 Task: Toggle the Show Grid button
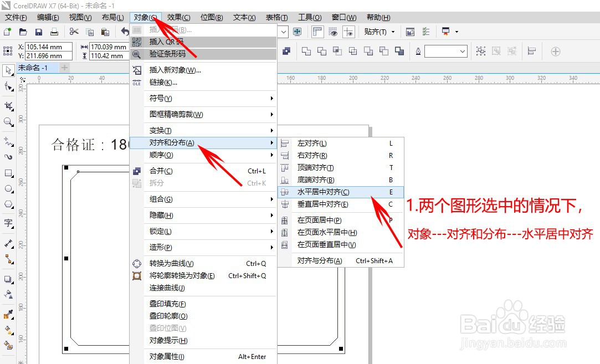pos(333,32)
